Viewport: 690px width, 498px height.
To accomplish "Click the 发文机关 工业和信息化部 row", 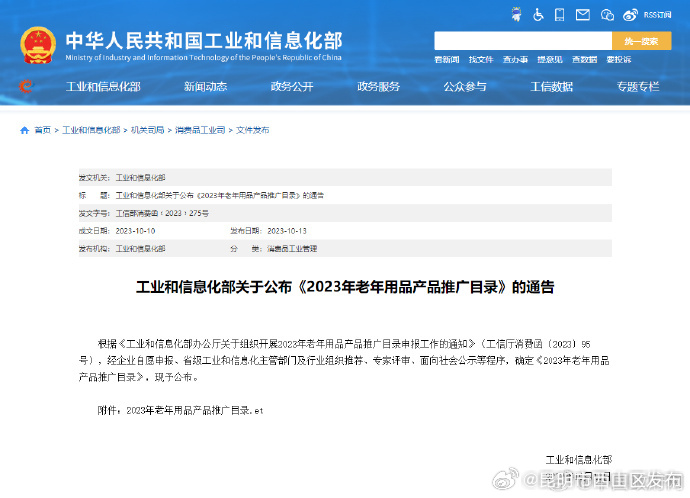I will coord(345,177).
